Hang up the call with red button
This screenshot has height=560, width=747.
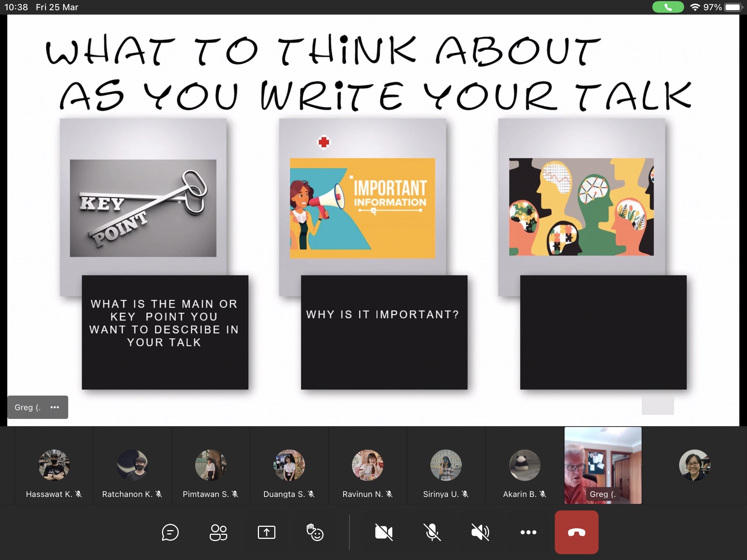(577, 532)
